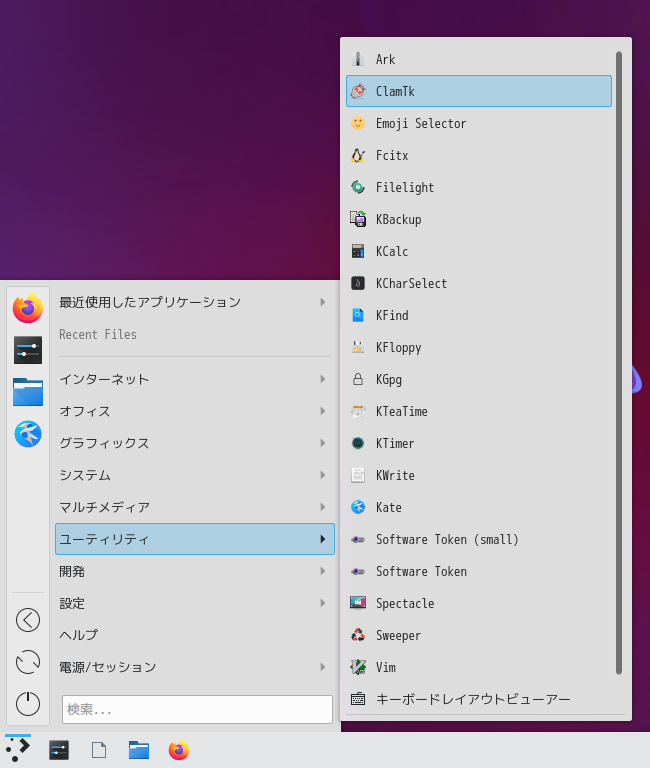Click the KFind search icon

(x=358, y=315)
